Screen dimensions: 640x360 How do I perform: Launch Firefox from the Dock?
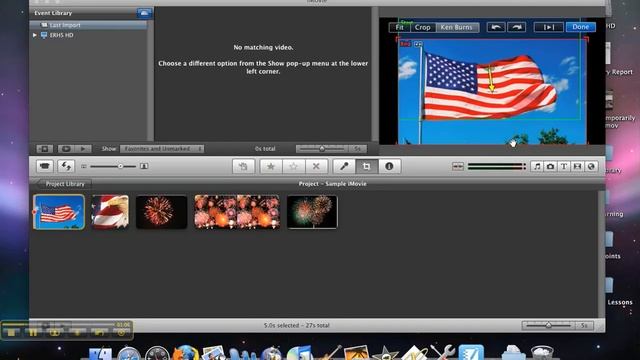point(186,353)
